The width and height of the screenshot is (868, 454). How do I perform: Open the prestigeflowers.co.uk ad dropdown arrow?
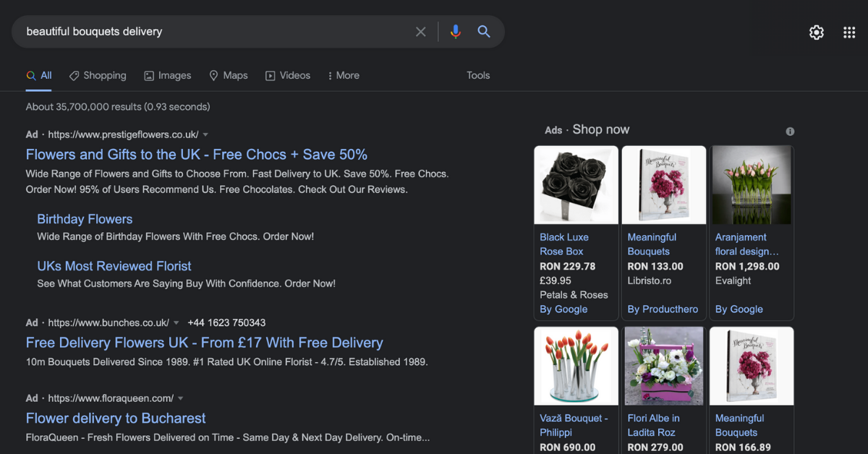205,135
